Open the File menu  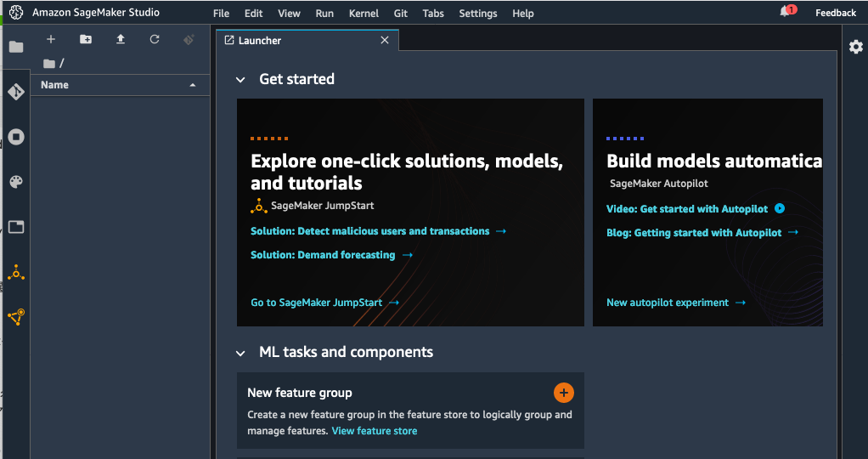pyautogui.click(x=221, y=14)
